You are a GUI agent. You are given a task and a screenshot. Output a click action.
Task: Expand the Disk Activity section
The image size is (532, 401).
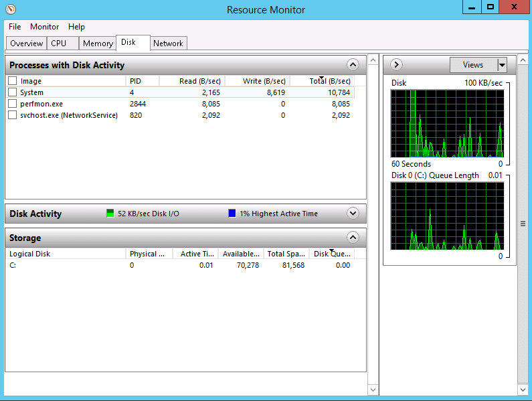(x=353, y=214)
